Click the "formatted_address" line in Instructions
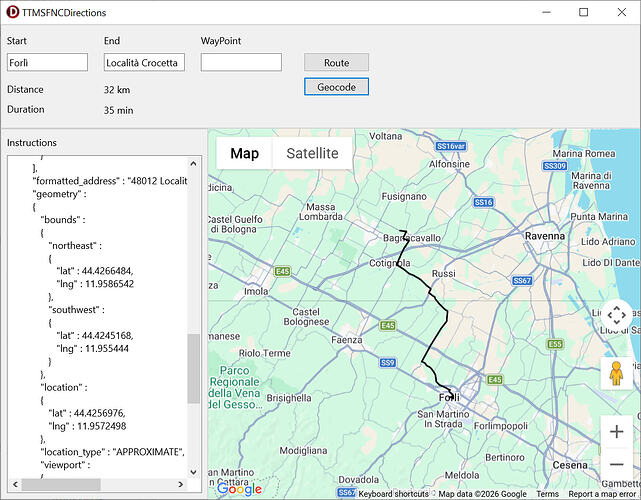 coord(110,181)
